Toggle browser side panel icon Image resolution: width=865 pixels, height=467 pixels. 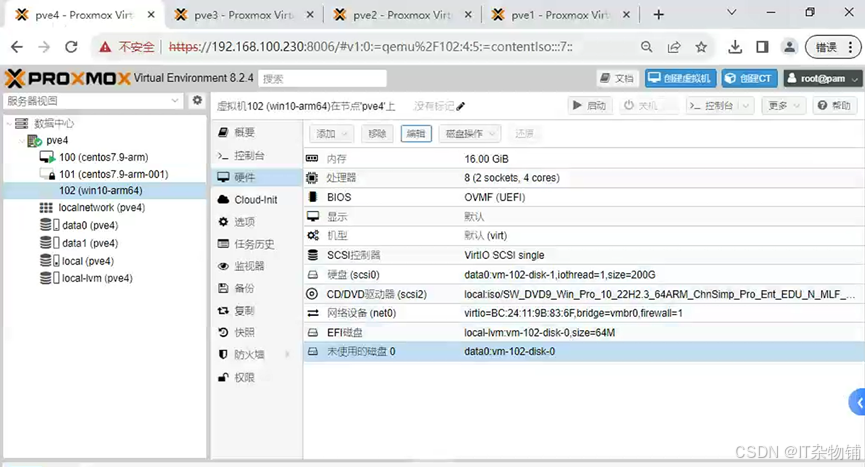762,47
